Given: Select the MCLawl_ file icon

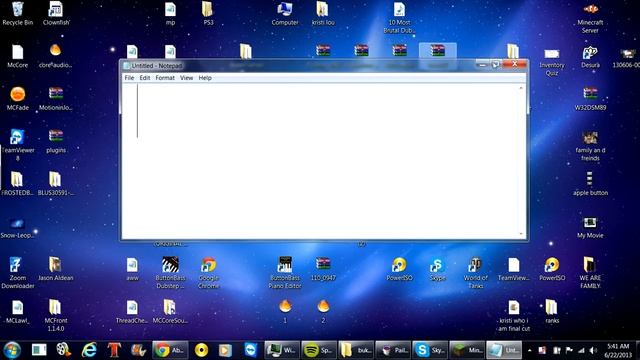Looking at the screenshot, I should click(18, 312).
